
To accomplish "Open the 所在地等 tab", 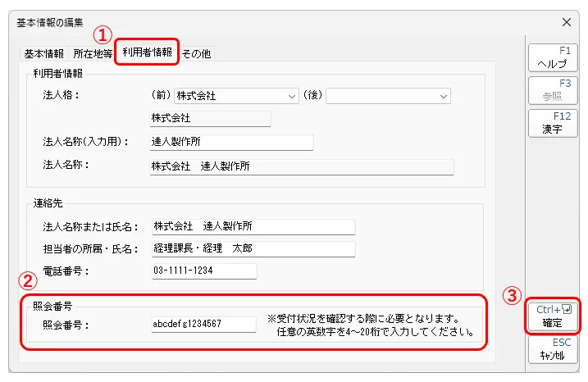I will pyautogui.click(x=93, y=53).
